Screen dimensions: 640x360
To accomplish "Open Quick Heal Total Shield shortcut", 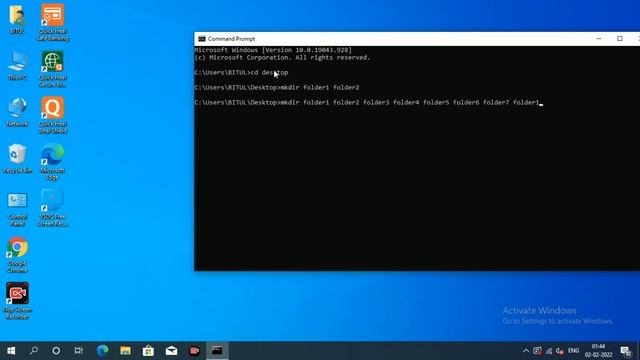I will tap(52, 116).
